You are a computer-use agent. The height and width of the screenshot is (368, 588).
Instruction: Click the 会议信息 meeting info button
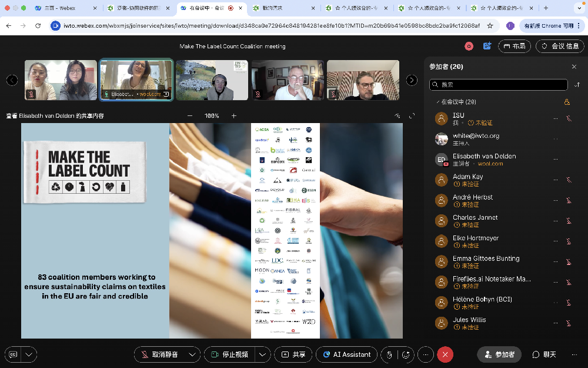(560, 46)
